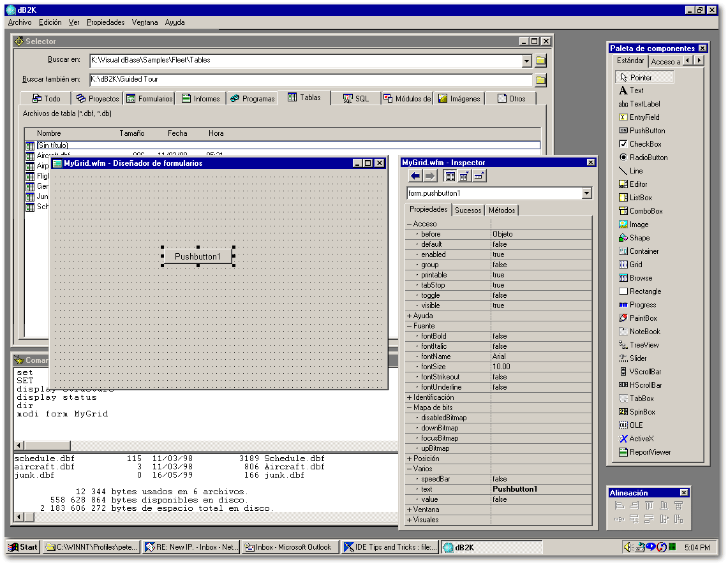Click the Nombre column header
The width and height of the screenshot is (728, 565).
48,133
